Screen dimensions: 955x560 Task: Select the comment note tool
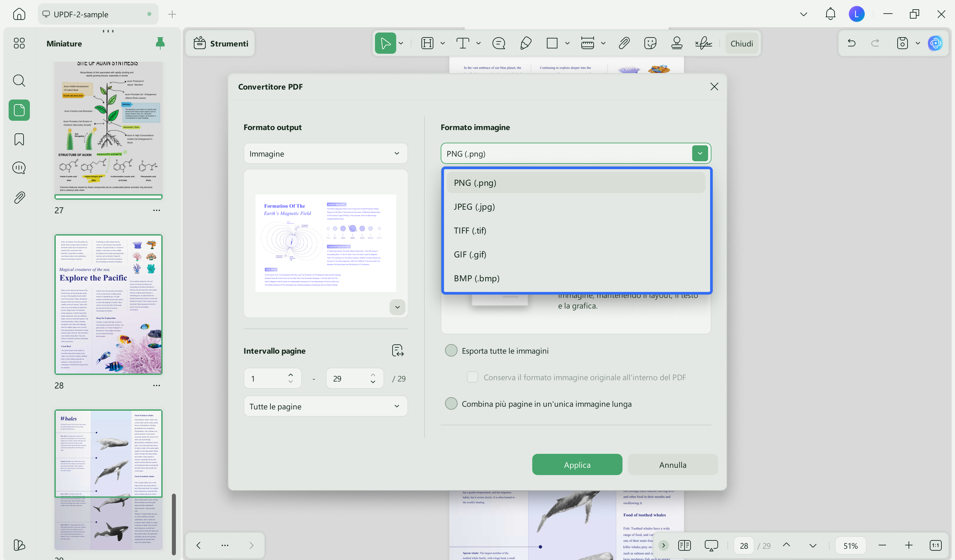point(499,43)
